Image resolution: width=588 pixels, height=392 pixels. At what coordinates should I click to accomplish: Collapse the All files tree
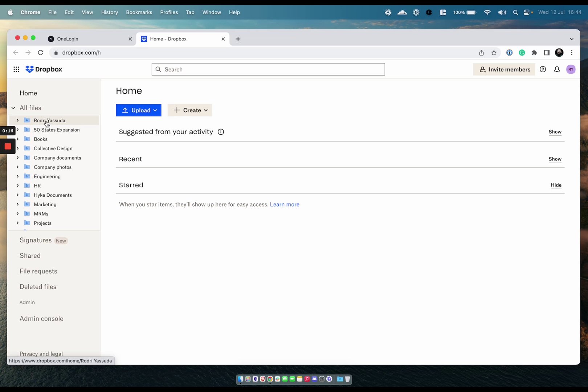pos(13,108)
